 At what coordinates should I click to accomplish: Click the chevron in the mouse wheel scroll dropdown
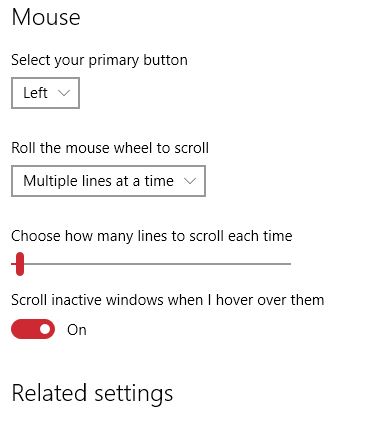[x=190, y=181]
